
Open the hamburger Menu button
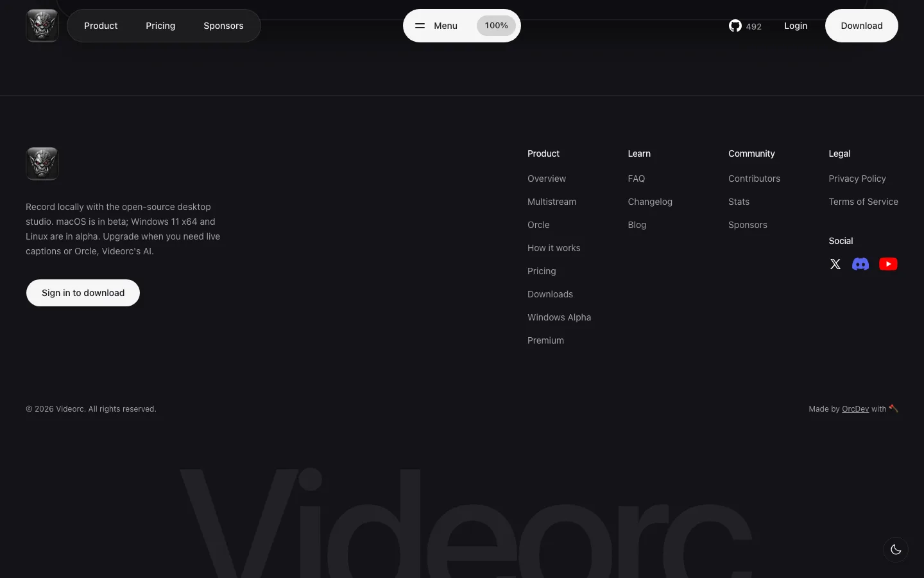coord(437,26)
